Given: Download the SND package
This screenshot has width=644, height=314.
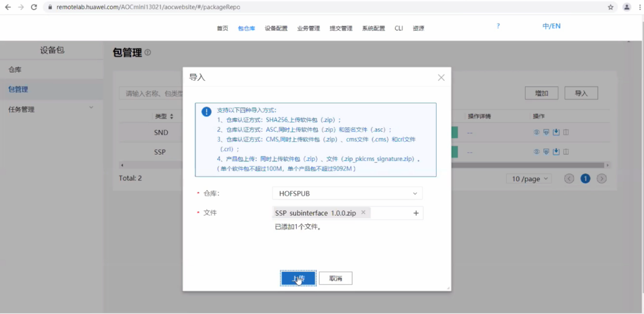Looking at the screenshot, I should (556, 132).
